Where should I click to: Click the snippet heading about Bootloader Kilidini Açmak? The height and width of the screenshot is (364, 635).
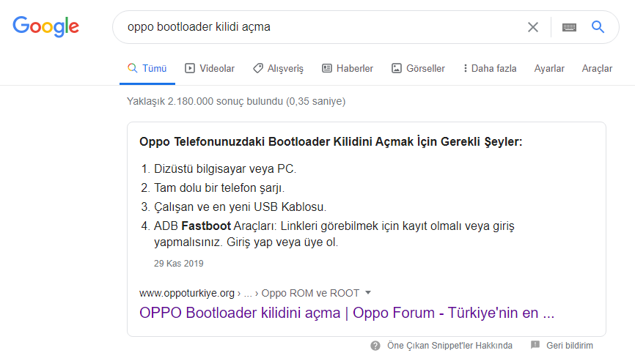point(331,141)
